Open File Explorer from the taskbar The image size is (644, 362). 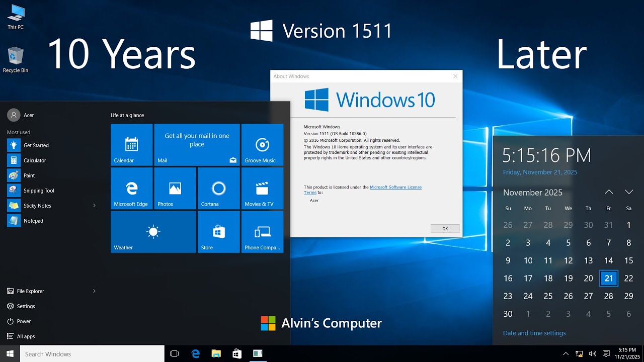(x=216, y=353)
